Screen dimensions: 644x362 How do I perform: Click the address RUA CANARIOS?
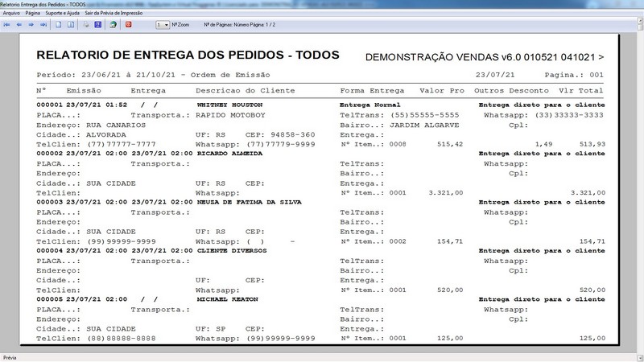click(116, 125)
